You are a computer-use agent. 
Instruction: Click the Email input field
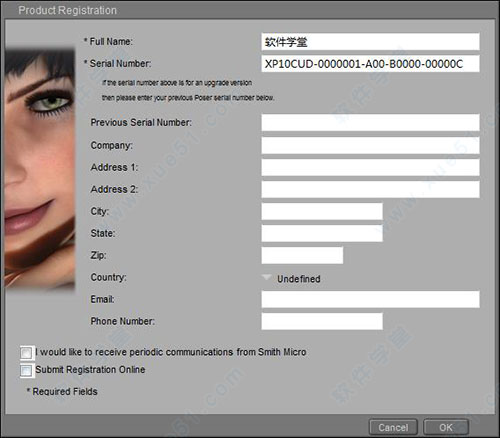point(370,299)
